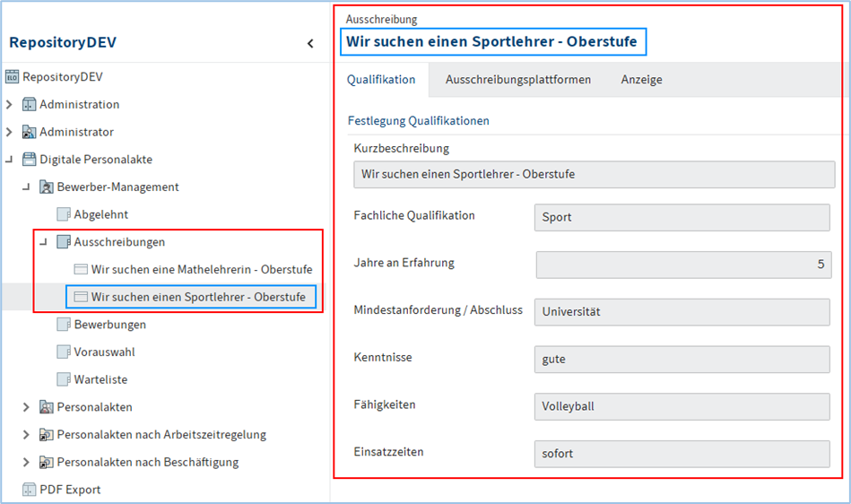Switch to the Ausschreibungsplattformen tab
Viewport: 851px width, 504px height.
pyautogui.click(x=517, y=80)
